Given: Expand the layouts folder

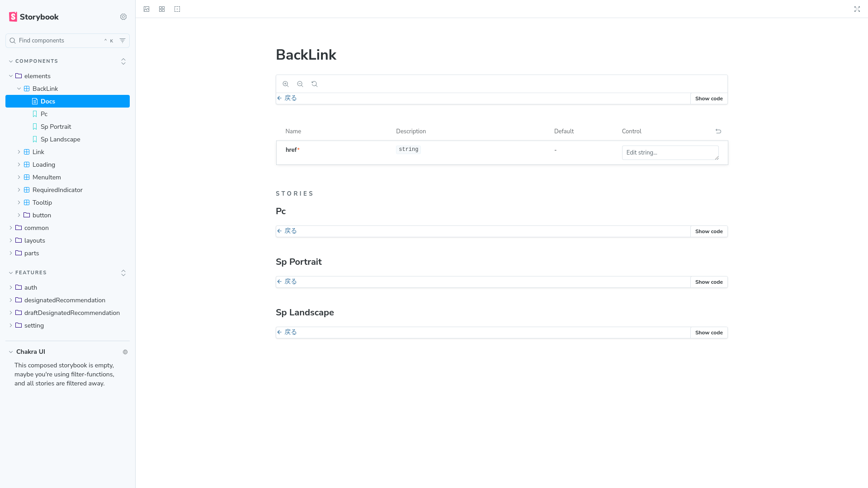Looking at the screenshot, I should point(67,240).
